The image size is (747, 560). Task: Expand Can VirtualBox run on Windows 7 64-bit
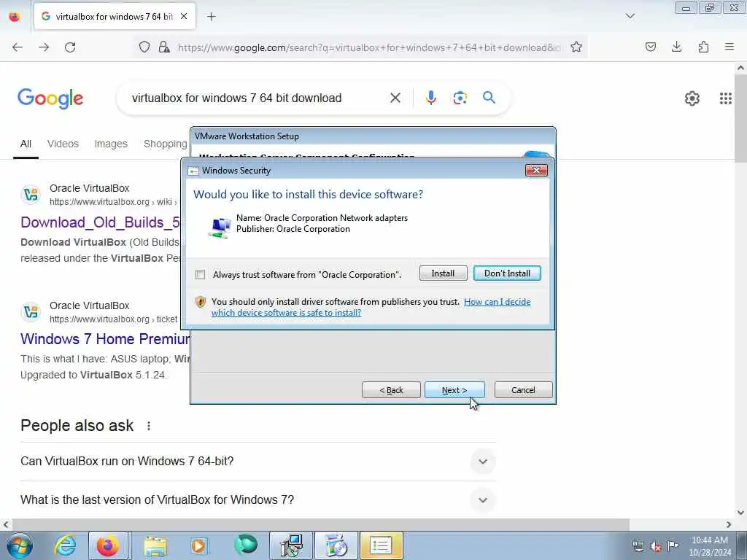click(x=258, y=462)
